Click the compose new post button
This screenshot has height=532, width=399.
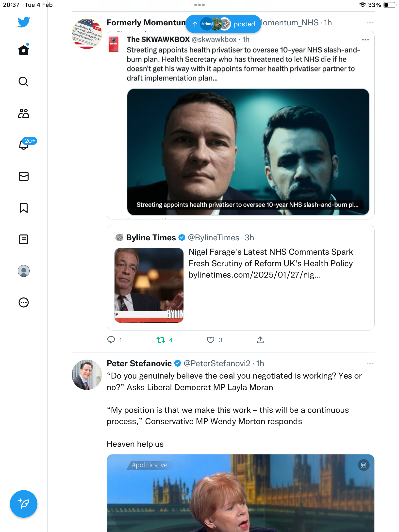pos(24,504)
